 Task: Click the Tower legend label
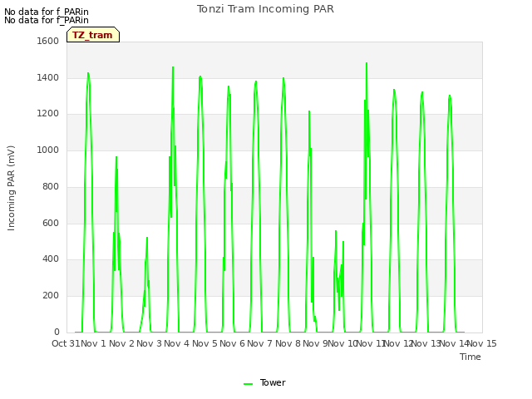[x=273, y=382]
